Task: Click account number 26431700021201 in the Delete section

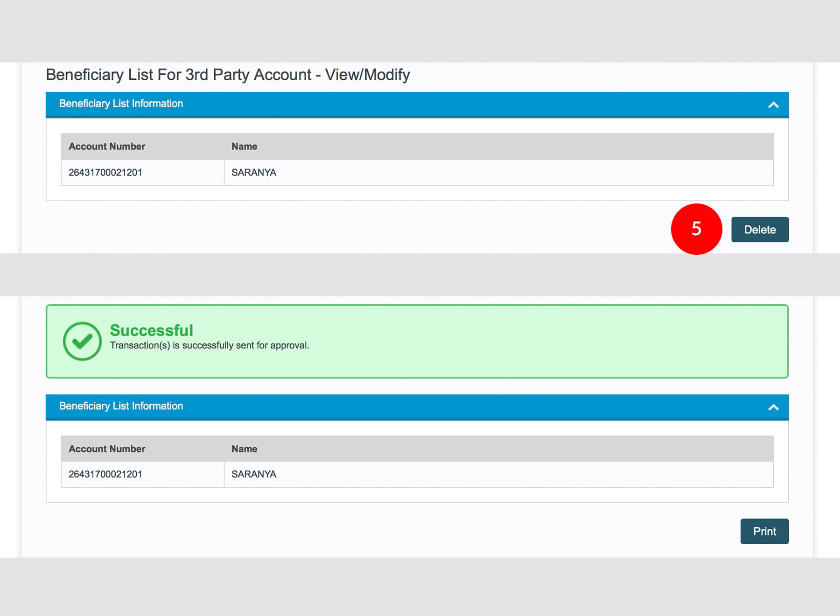Action: click(x=105, y=173)
